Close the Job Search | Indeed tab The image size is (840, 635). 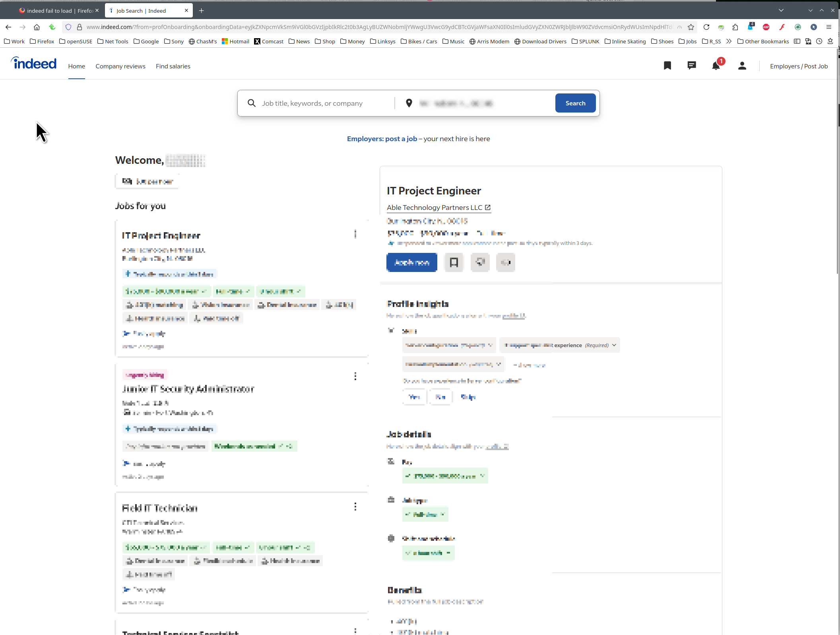[186, 11]
